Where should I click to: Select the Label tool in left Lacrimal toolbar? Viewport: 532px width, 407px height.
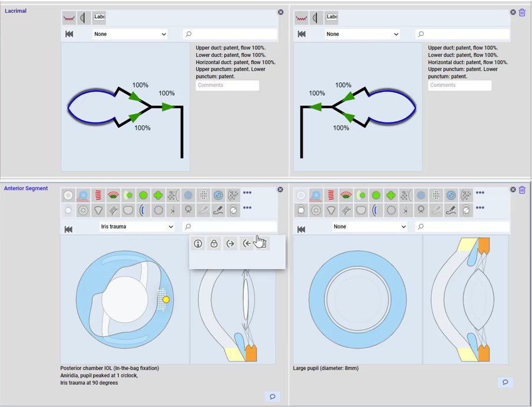coord(99,18)
